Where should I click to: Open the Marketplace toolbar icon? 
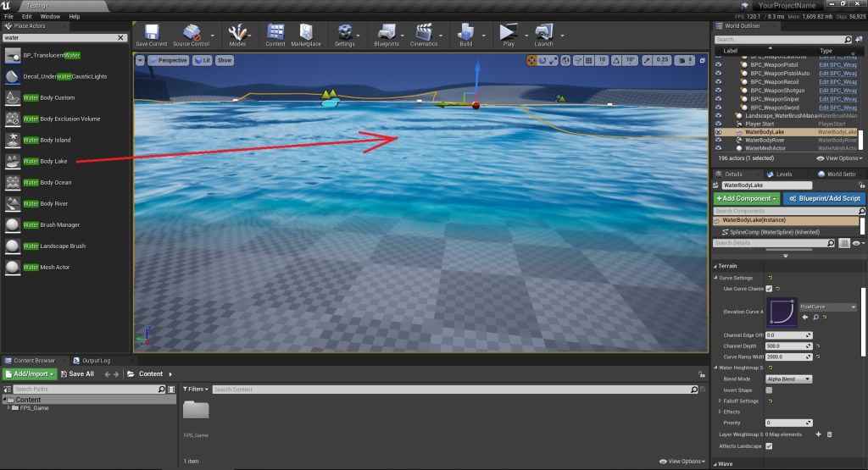[x=306, y=35]
